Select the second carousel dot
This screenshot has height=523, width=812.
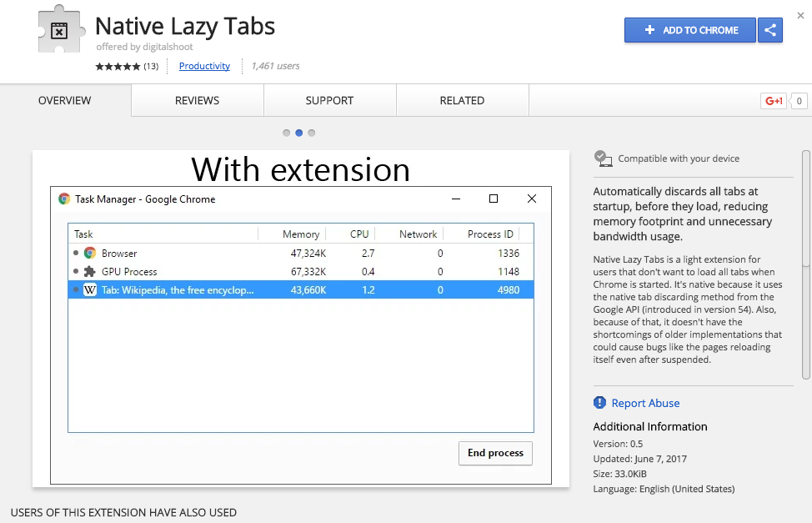[x=299, y=133]
